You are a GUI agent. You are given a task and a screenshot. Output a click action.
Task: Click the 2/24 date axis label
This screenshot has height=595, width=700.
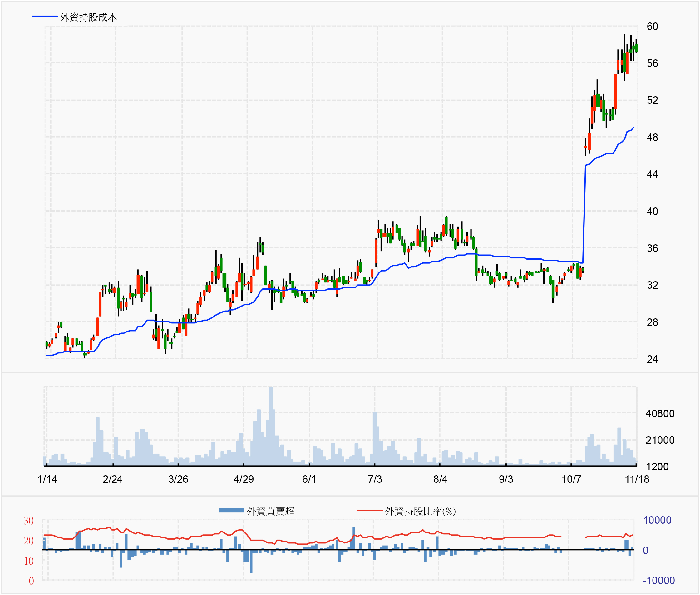(x=113, y=479)
